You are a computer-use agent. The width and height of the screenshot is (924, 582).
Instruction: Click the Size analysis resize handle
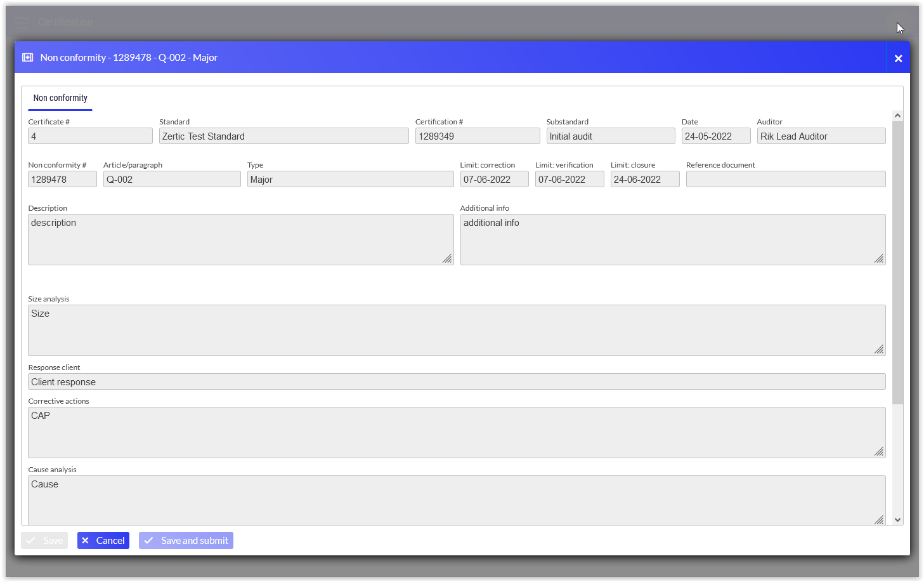pos(879,349)
